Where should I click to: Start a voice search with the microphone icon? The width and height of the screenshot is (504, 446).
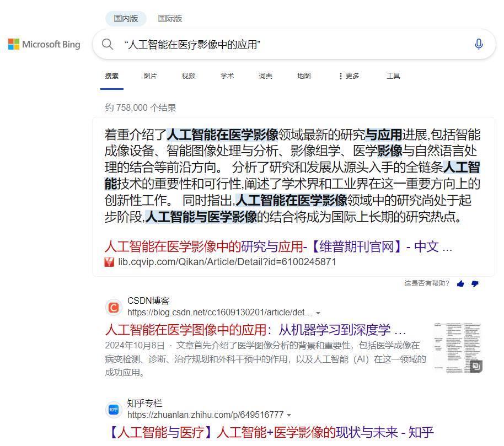click(479, 44)
